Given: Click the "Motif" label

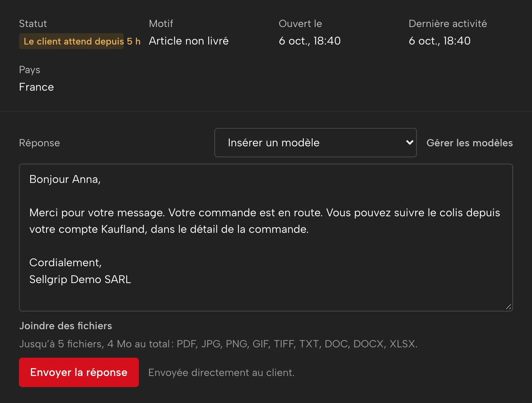Looking at the screenshot, I should tap(161, 24).
